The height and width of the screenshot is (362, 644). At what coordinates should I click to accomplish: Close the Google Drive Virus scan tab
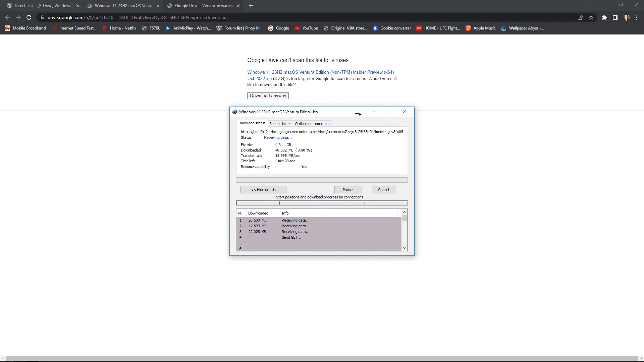(x=238, y=6)
